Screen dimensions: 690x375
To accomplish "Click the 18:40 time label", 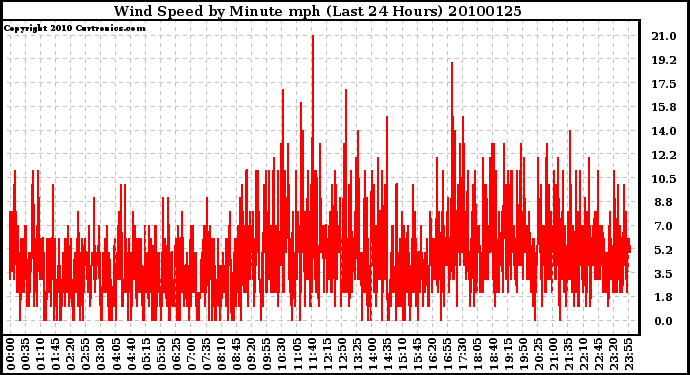I will [x=492, y=354].
